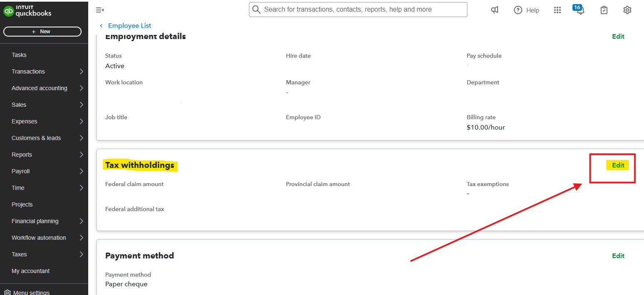Click the + New button

tap(42, 32)
